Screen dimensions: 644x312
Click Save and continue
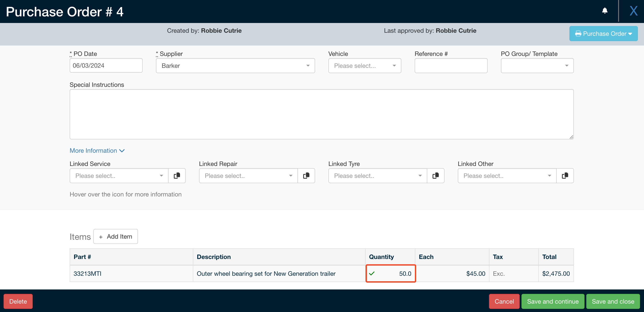(x=552, y=301)
